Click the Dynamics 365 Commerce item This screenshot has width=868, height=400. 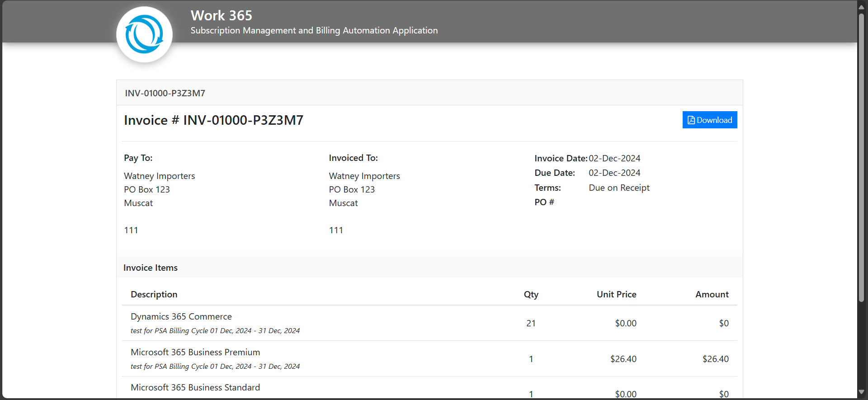(181, 316)
